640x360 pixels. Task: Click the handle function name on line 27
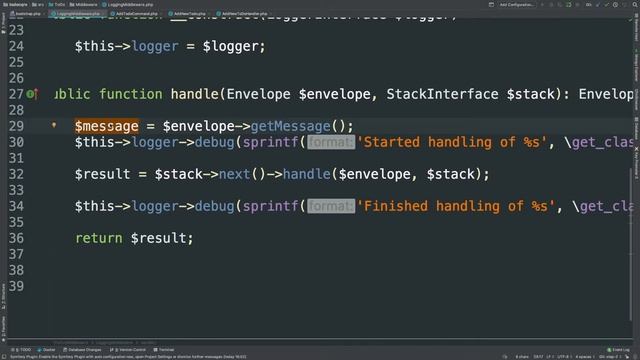coord(195,94)
